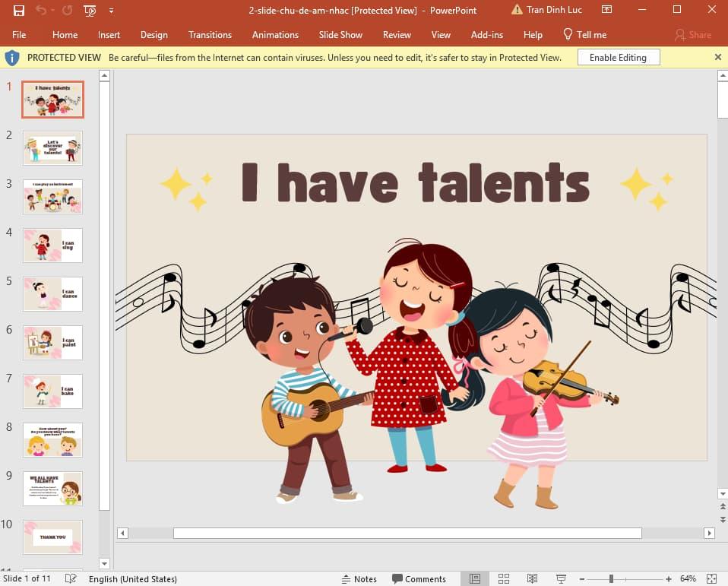Click the zoom slider handle
The image size is (728, 586).
point(611,578)
